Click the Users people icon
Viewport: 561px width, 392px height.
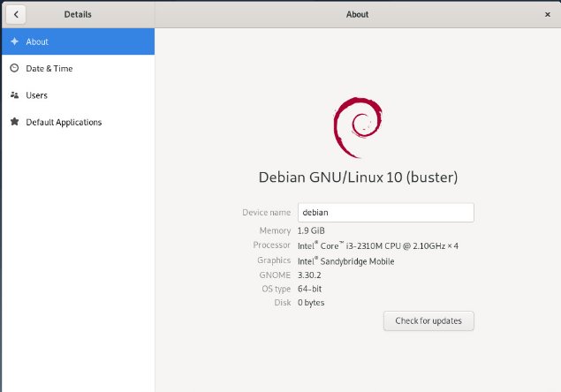[14, 95]
